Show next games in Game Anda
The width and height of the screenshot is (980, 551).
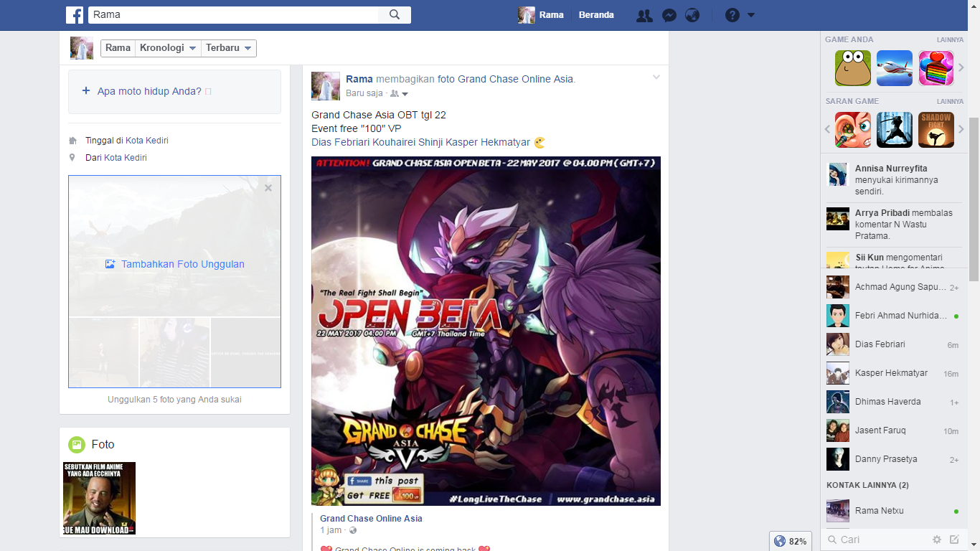[961, 68]
